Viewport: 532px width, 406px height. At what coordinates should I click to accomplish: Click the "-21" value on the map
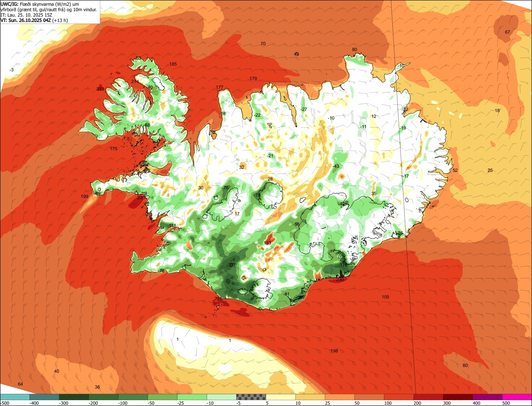point(270,156)
